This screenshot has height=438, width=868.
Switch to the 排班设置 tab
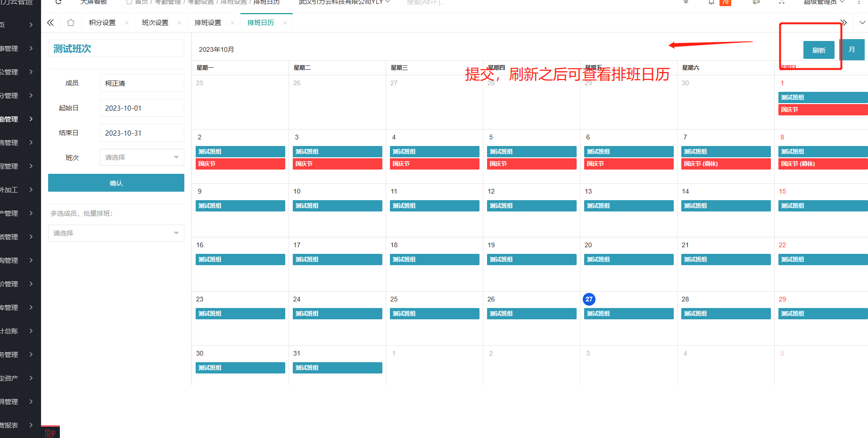coord(208,23)
